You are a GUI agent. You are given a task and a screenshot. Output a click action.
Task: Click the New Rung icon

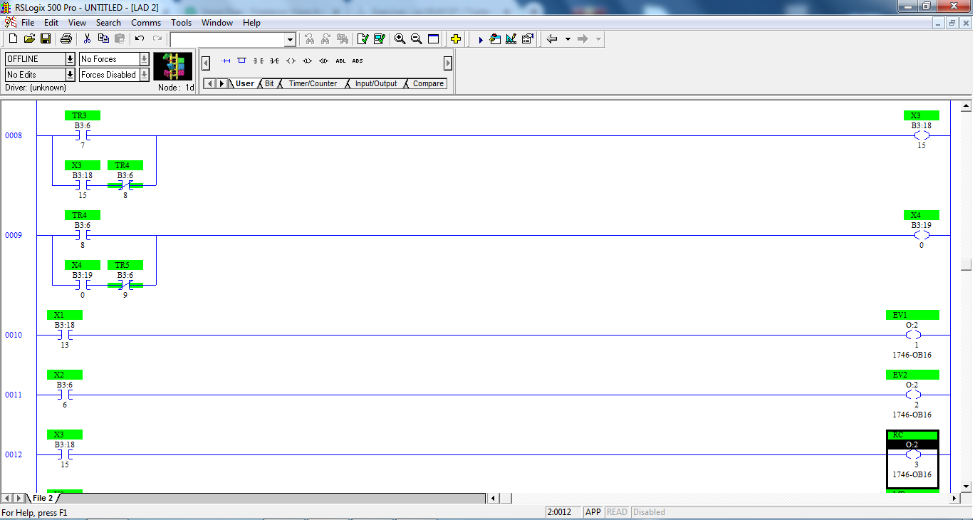[x=226, y=61]
